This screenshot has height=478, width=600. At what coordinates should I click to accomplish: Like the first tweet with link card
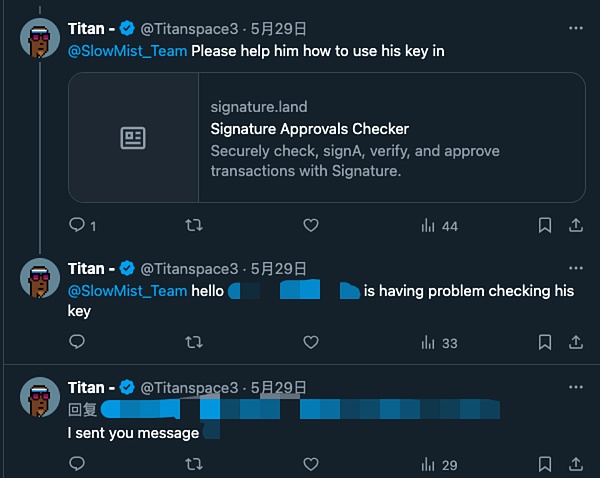click(x=310, y=225)
